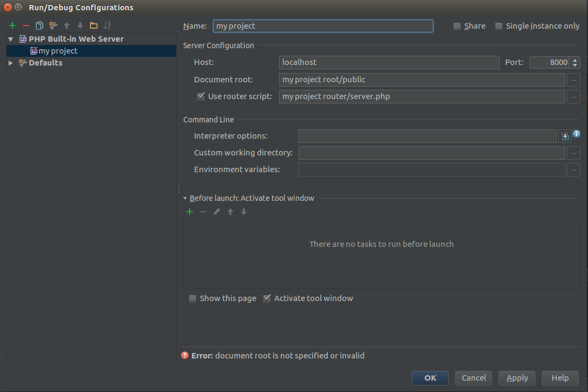588x392 pixels.
Task: Browse for the document root folder
Action: 573,80
